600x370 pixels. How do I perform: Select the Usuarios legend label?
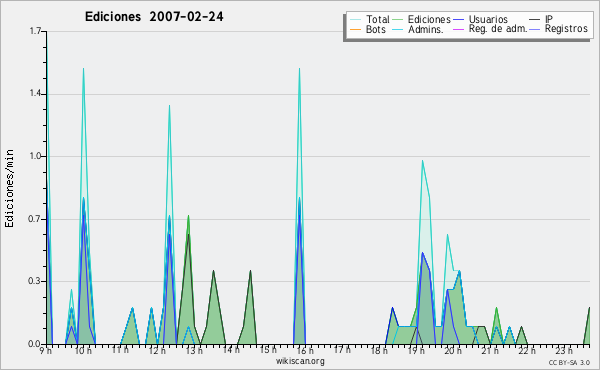coord(488,19)
